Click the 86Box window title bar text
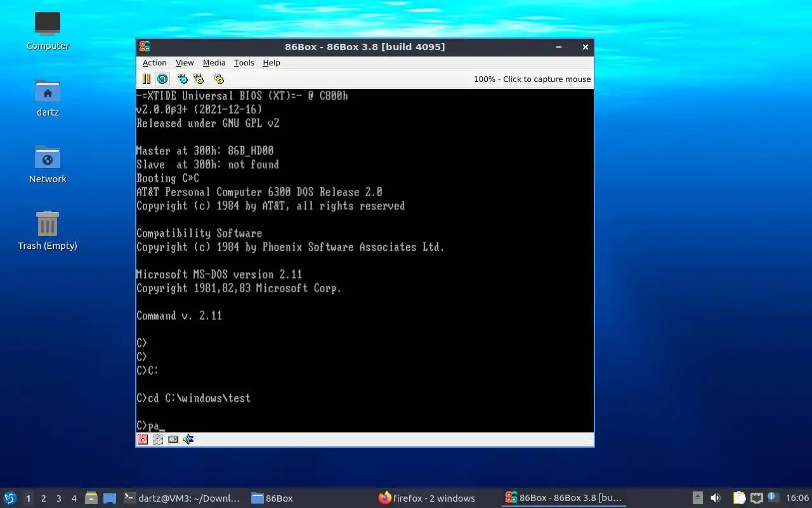The height and width of the screenshot is (508, 812). click(x=365, y=47)
